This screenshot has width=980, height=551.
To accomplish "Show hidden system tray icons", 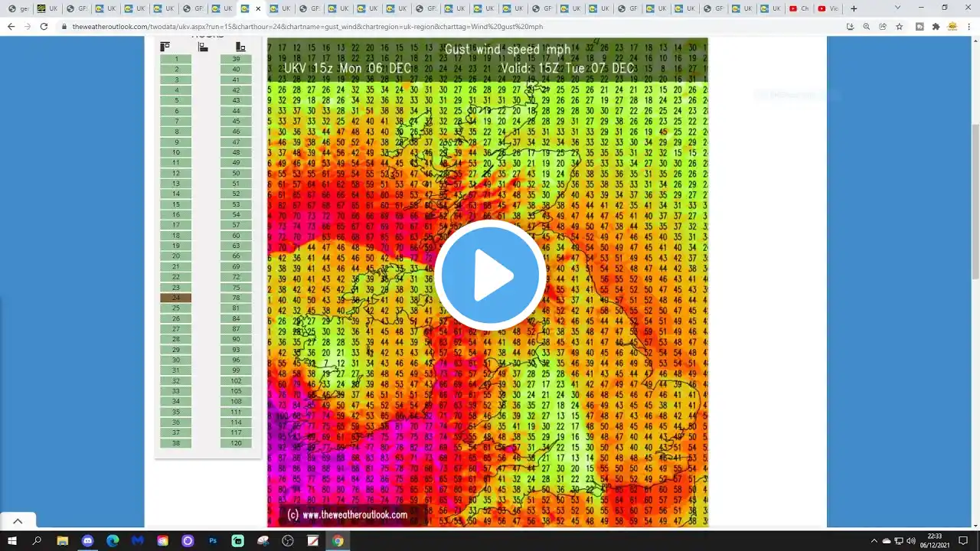I will tap(875, 541).
